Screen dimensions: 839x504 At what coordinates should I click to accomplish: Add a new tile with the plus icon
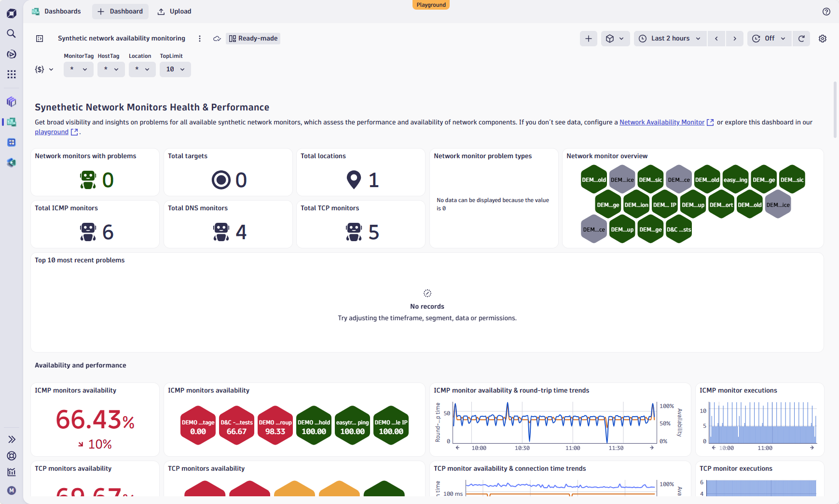point(588,38)
